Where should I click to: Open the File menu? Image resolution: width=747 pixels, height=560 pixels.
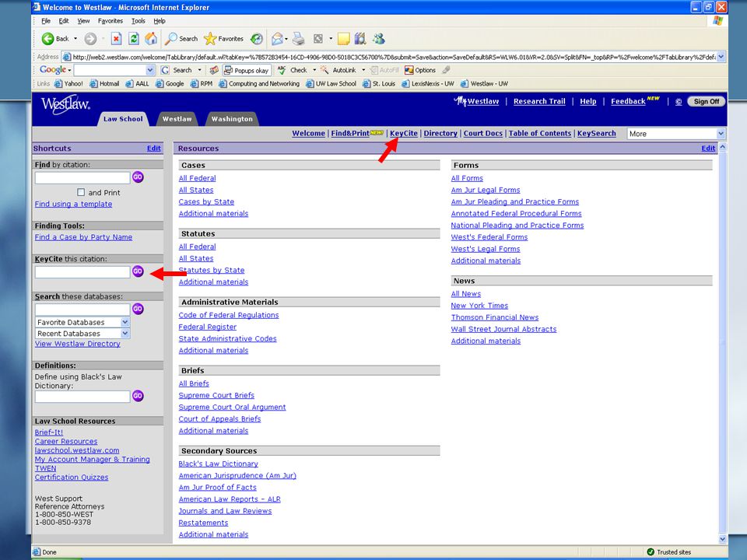click(x=46, y=21)
